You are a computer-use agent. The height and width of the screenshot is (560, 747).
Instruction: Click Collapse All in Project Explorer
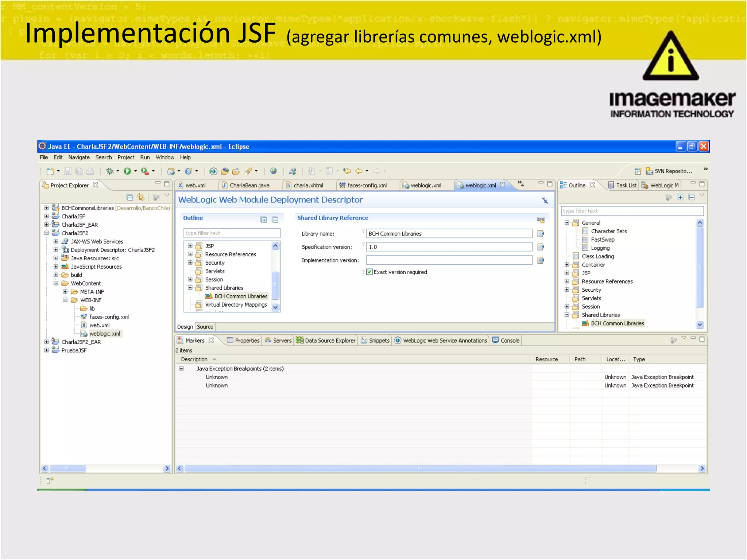(x=129, y=197)
